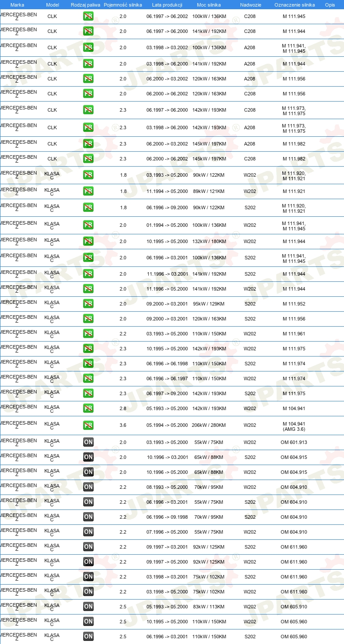Select the PB icon in the 95kW/129KM row

pyautogui.click(x=88, y=304)
